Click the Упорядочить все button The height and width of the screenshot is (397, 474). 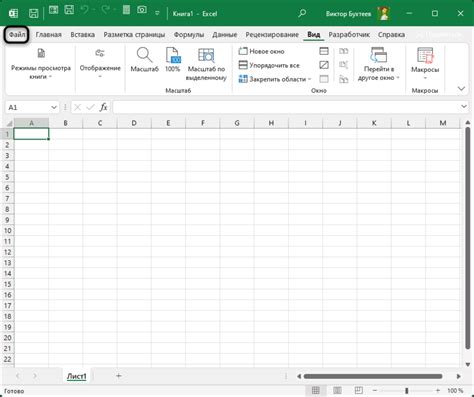click(x=269, y=65)
